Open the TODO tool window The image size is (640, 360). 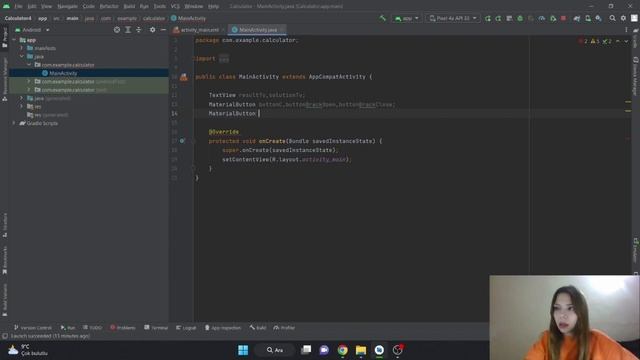click(x=92, y=328)
